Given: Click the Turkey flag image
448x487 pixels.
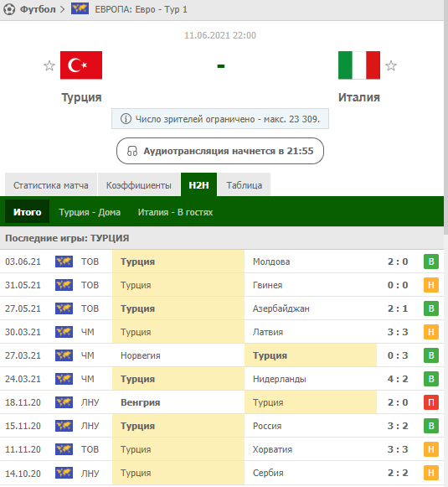Looking at the screenshot, I should (x=81, y=65).
